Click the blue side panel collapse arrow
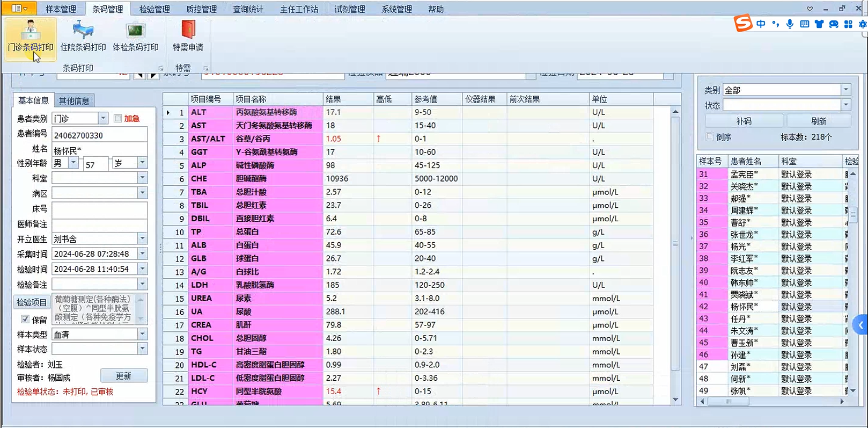The width and height of the screenshot is (868, 428). [x=860, y=325]
